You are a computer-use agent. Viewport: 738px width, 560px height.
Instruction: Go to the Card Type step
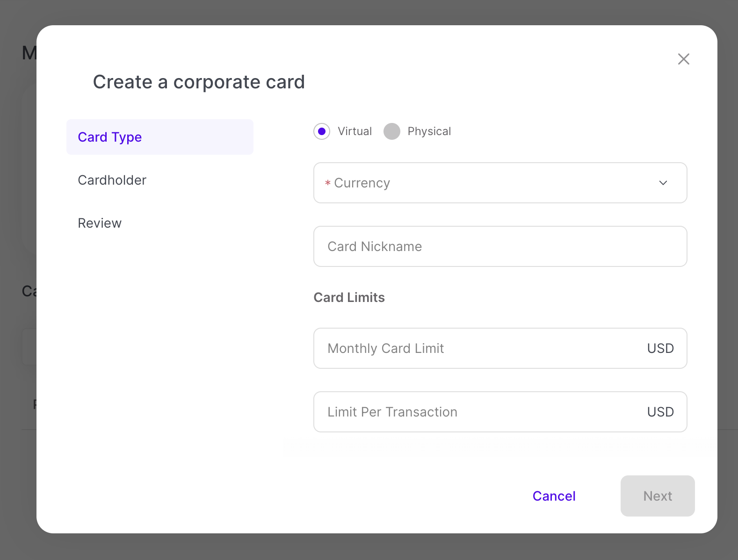point(159,137)
